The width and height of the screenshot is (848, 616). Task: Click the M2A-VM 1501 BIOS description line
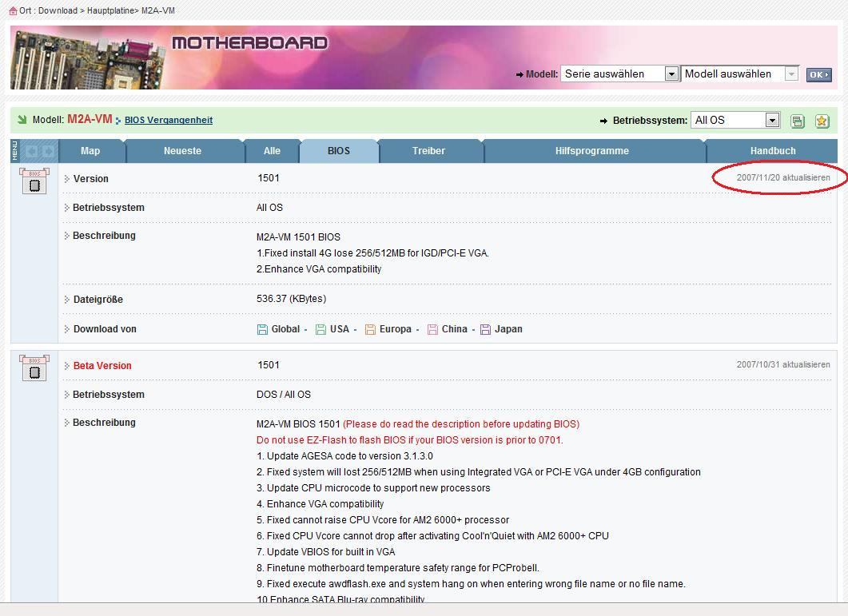[x=299, y=236]
